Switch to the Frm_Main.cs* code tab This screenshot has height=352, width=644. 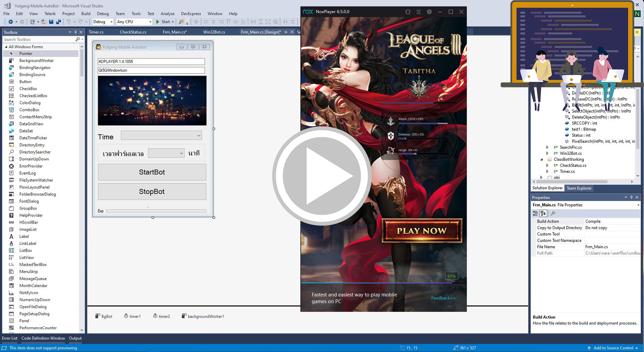[x=175, y=32]
